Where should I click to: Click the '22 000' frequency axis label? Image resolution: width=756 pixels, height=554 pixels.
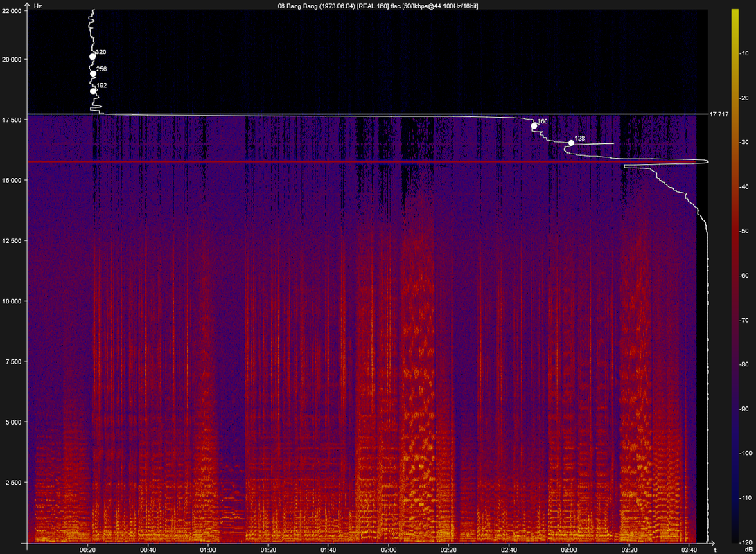click(12, 11)
